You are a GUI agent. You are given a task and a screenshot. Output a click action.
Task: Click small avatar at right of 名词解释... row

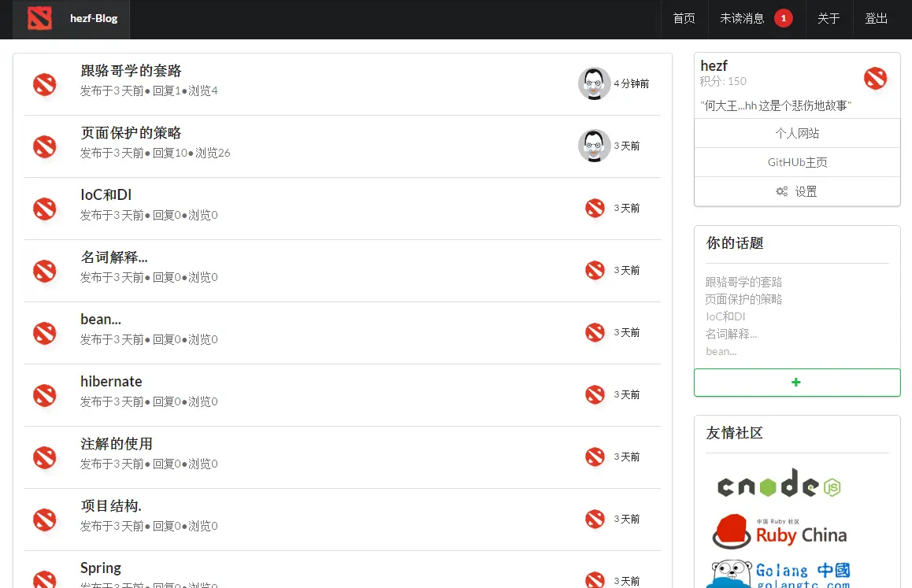point(595,270)
